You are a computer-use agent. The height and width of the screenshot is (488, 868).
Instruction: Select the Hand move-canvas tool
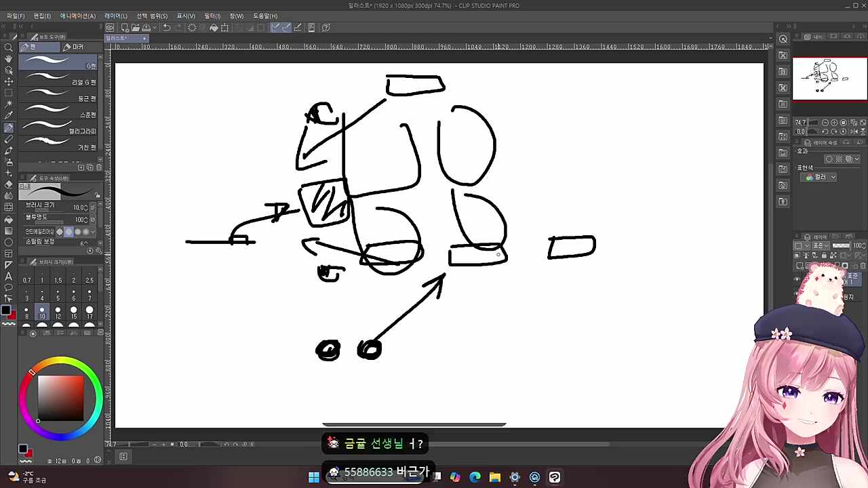point(9,59)
